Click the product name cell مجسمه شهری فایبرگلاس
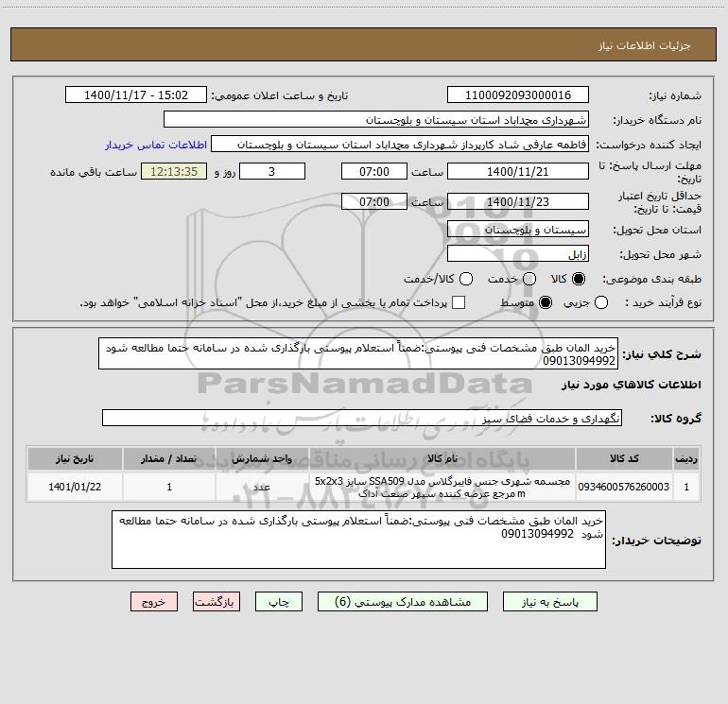 coord(442,487)
